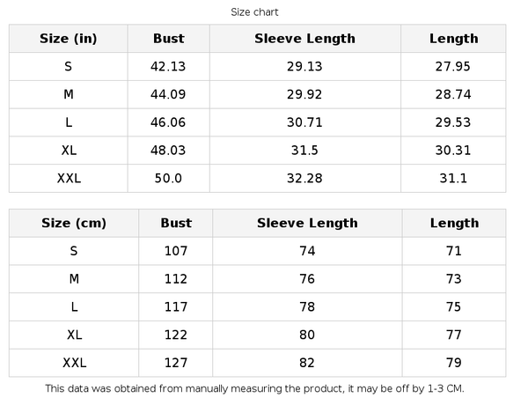Viewport: 528px width, 420px height.
Task: Select the 42.13 bust value cell
Action: point(168,67)
